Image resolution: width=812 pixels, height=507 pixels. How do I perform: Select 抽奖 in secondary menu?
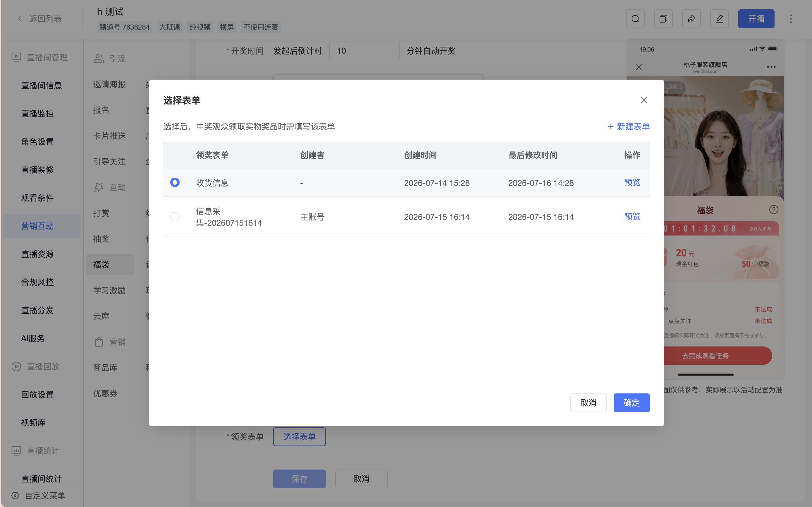tap(101, 239)
